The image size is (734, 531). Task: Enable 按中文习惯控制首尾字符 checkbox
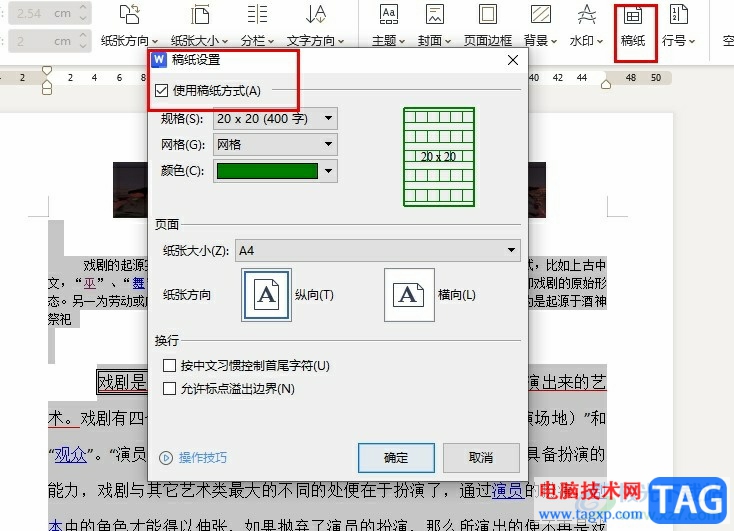pos(169,365)
